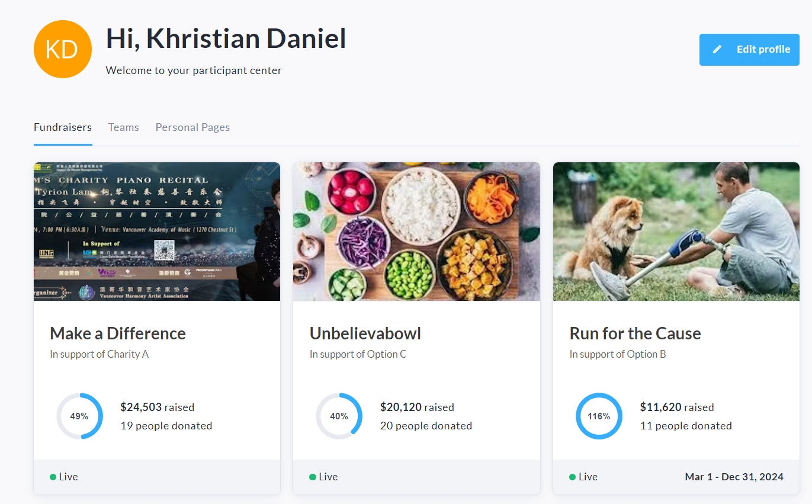Switch to the Personal Pages tab

point(192,127)
